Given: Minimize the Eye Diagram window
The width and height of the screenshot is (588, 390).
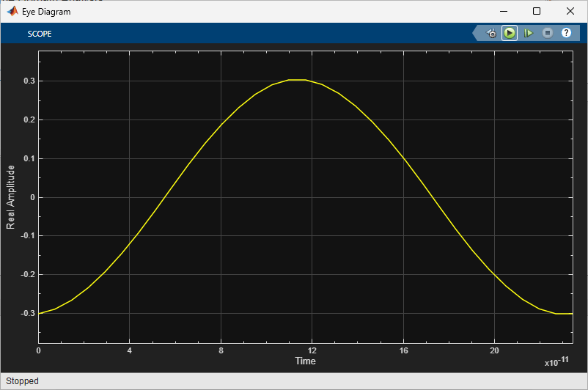Looking at the screenshot, I should click(x=504, y=11).
